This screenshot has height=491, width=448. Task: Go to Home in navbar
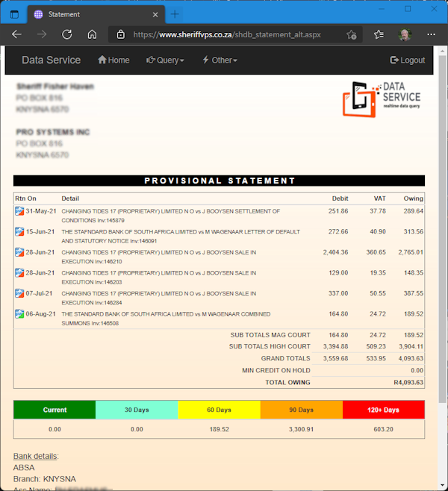tap(113, 60)
